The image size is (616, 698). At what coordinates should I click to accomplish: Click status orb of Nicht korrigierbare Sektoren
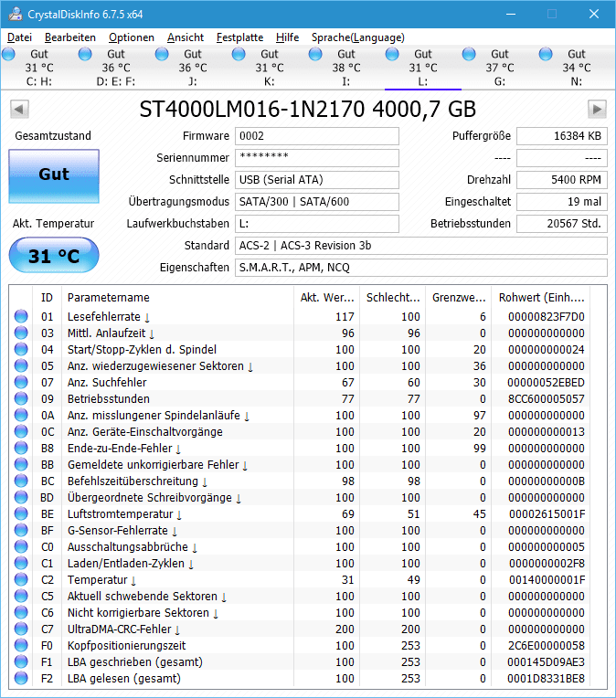tap(21, 612)
